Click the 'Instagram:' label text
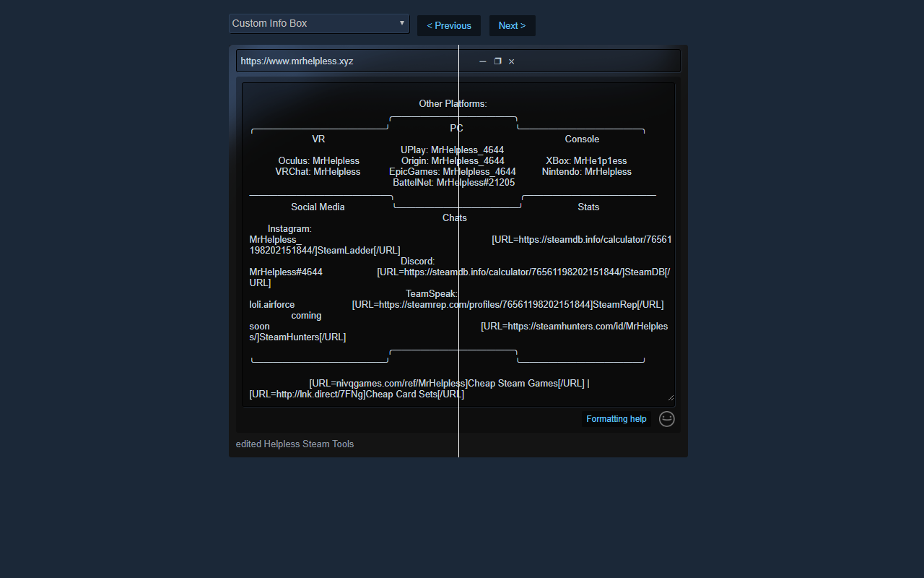The height and width of the screenshot is (578, 924). coord(289,229)
